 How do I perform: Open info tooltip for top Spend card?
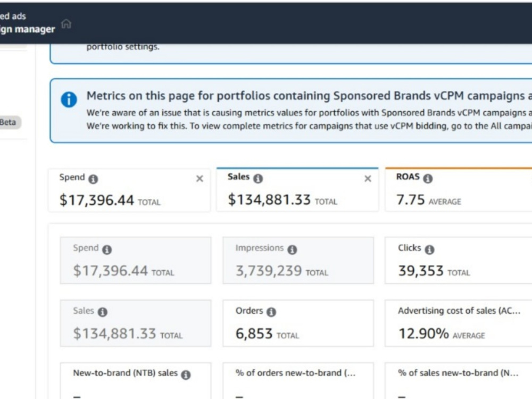pos(93,179)
